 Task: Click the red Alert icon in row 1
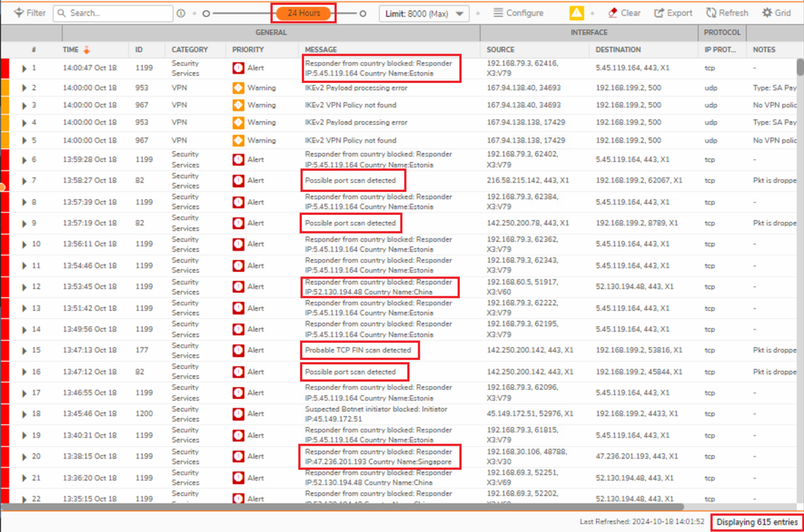coord(239,68)
